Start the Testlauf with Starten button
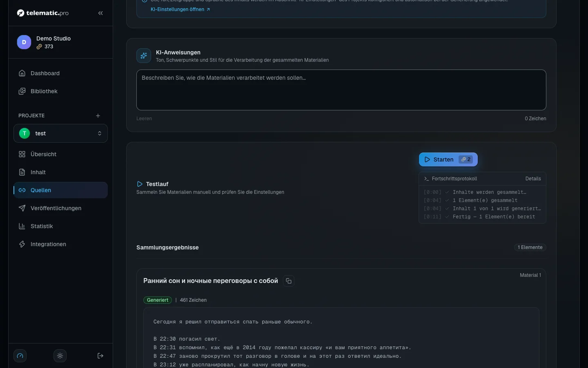This screenshot has width=588, height=368. coord(448,159)
